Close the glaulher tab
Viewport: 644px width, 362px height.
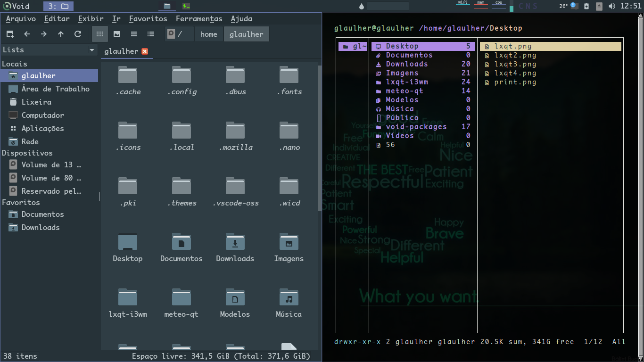(145, 51)
